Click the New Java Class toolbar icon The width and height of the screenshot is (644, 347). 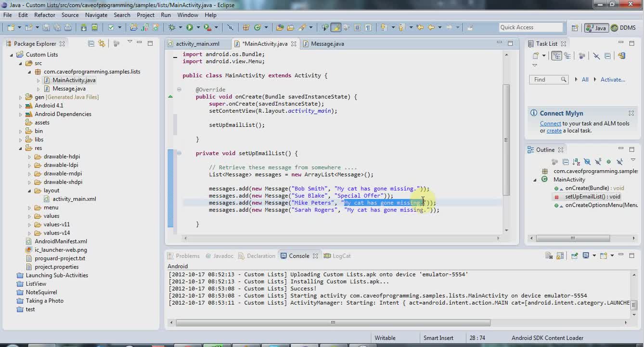click(258, 27)
